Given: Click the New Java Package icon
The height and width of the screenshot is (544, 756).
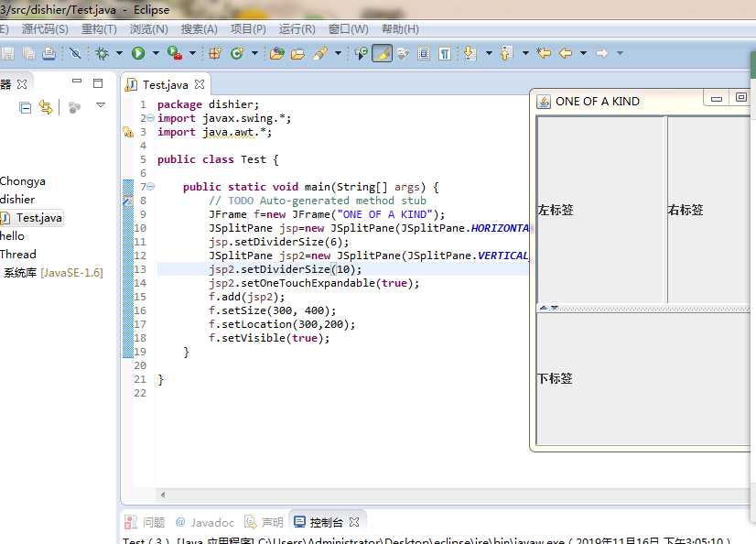Looking at the screenshot, I should [215, 53].
